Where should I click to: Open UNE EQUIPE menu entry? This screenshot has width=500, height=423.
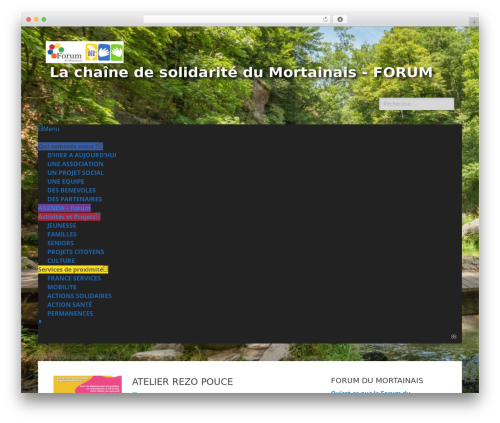pyautogui.click(x=66, y=182)
